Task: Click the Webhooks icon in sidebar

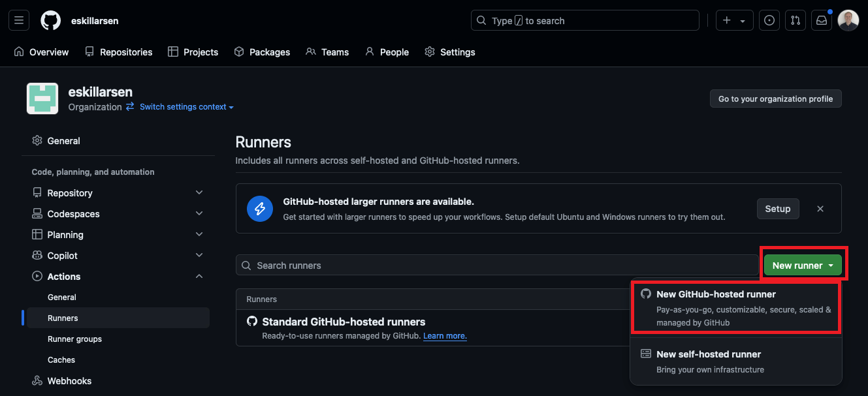Action: [37, 381]
